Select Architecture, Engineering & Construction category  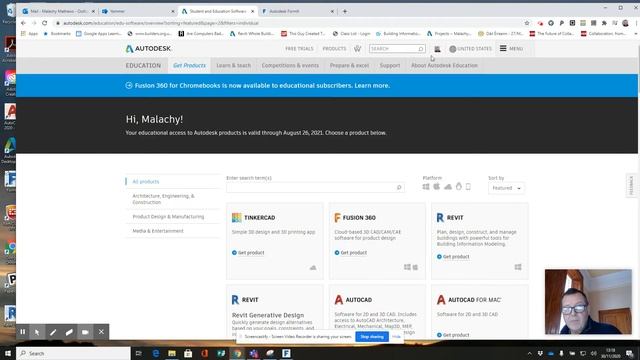tap(163, 199)
